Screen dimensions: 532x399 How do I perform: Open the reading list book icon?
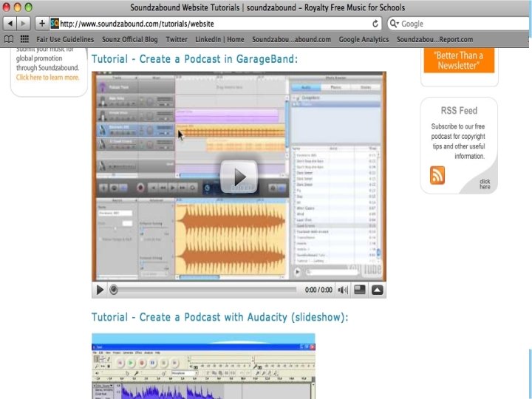9,39
